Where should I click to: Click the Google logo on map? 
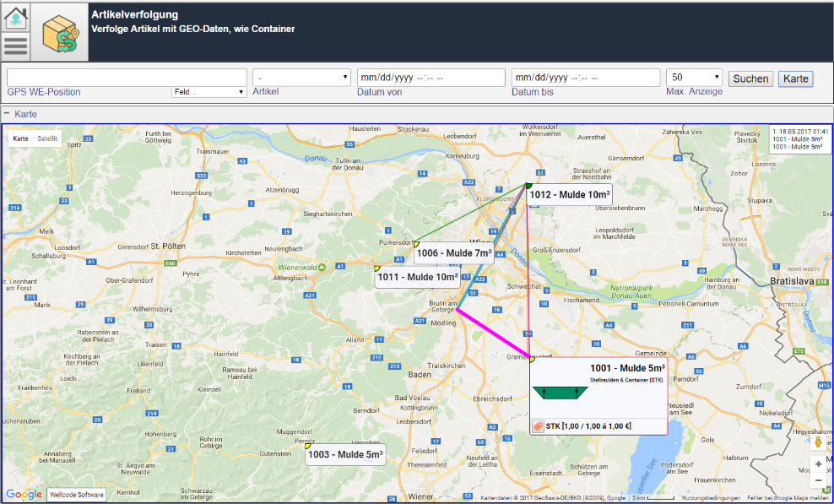coord(24,495)
